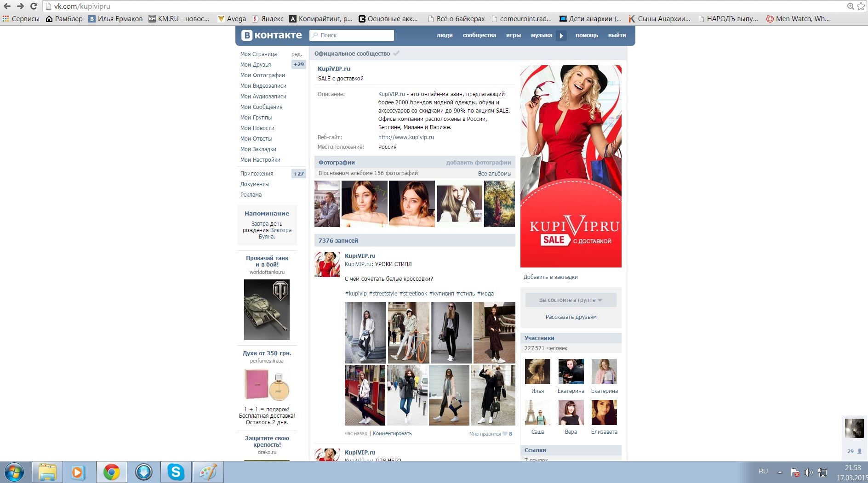The height and width of the screenshot is (483, 868).
Task: Open the perfumes.in.ua ad image
Action: (x=267, y=384)
